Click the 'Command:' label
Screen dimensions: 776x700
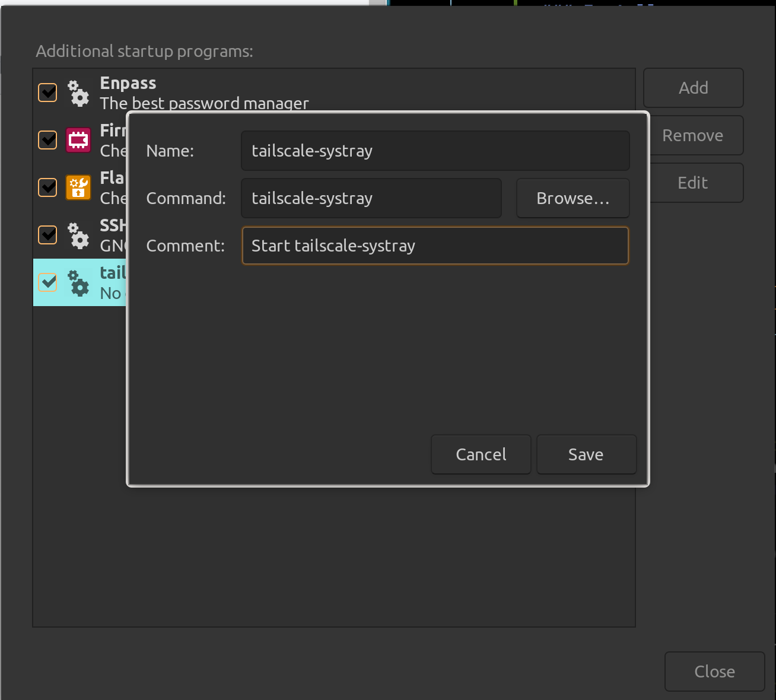(x=186, y=198)
